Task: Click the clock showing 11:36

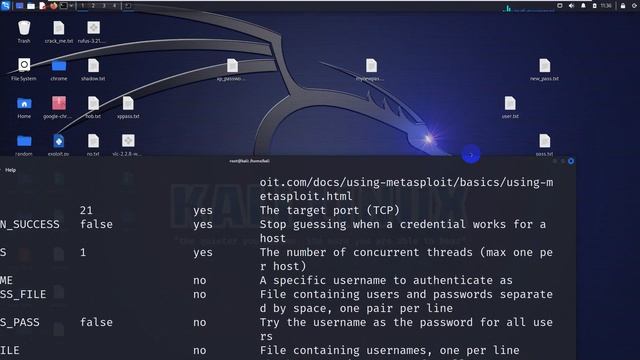Action: 606,6
